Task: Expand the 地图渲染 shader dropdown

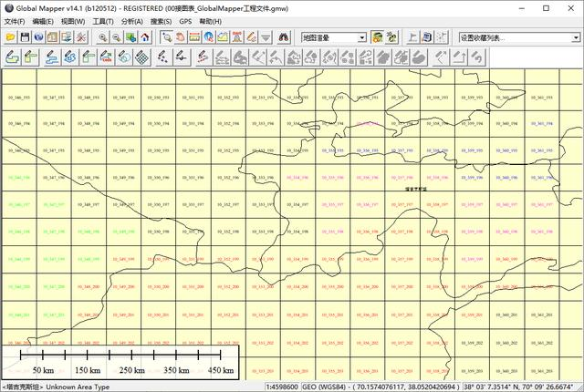Action: click(x=362, y=37)
